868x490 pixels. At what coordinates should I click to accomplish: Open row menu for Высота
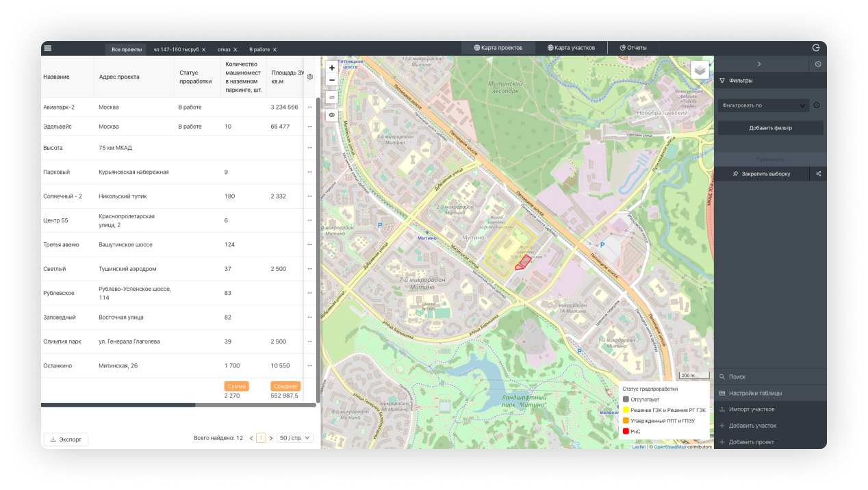pyautogui.click(x=310, y=148)
